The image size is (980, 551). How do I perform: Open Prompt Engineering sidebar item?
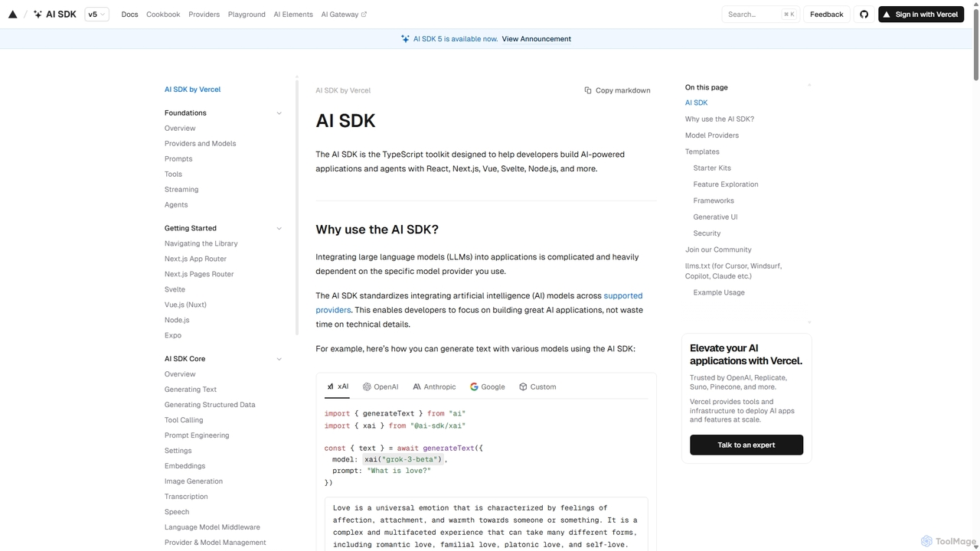(x=197, y=435)
